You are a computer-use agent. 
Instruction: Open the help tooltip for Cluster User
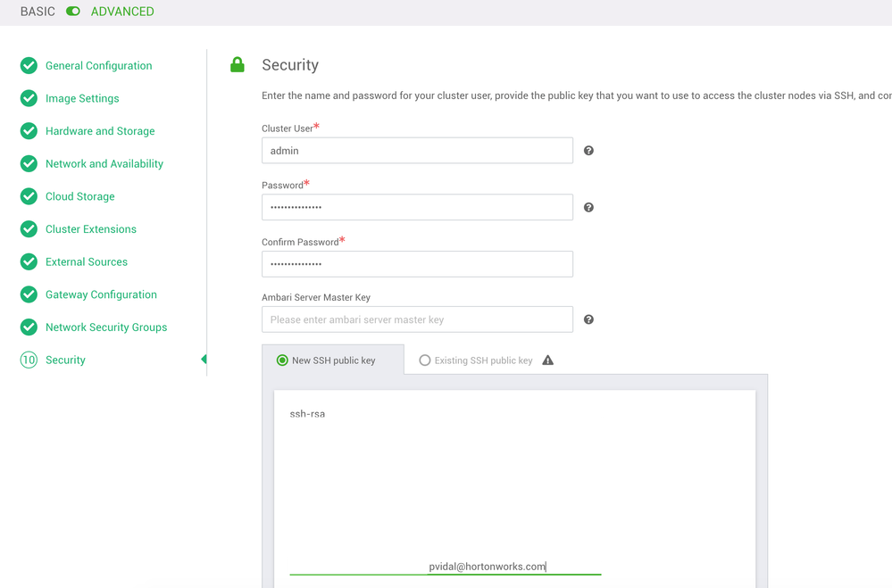(588, 150)
